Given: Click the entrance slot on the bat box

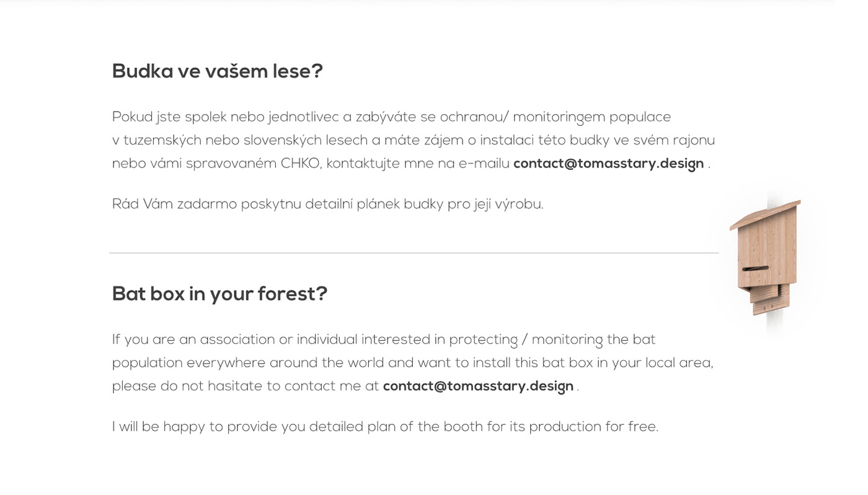Looking at the screenshot, I should click(x=755, y=269).
